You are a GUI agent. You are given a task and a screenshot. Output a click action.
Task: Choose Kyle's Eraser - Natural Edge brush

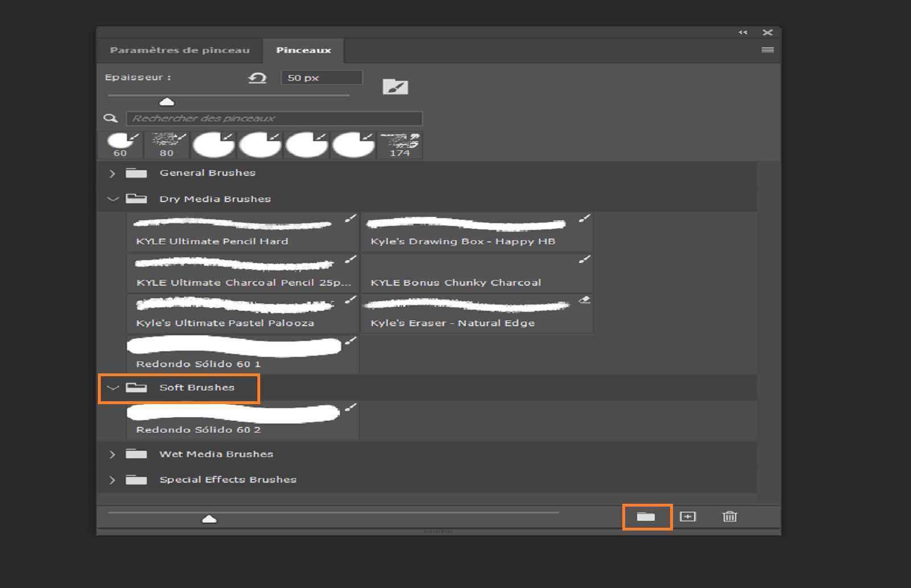[477, 314]
